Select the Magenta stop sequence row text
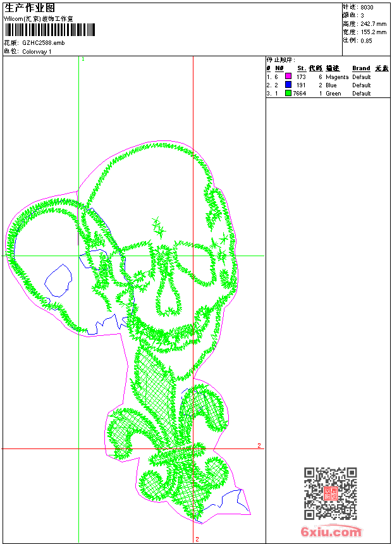Viewport: 392px width, 544px height. point(337,77)
